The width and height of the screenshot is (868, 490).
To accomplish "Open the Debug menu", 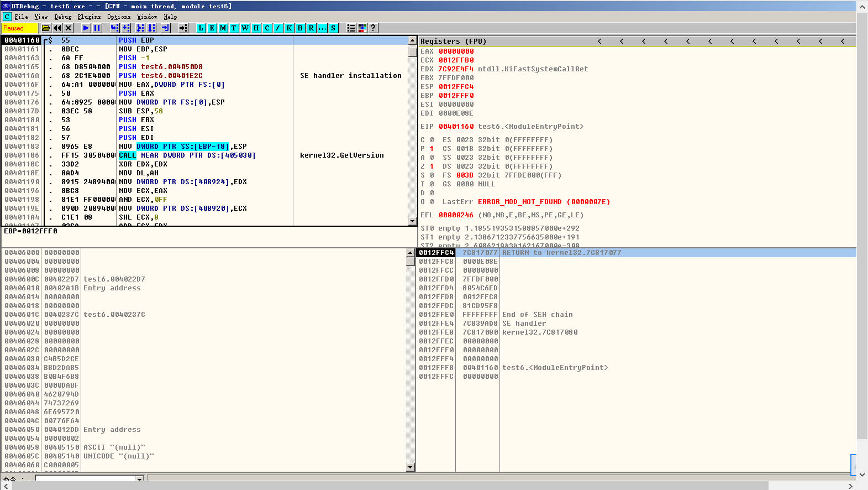I will pyautogui.click(x=63, y=17).
